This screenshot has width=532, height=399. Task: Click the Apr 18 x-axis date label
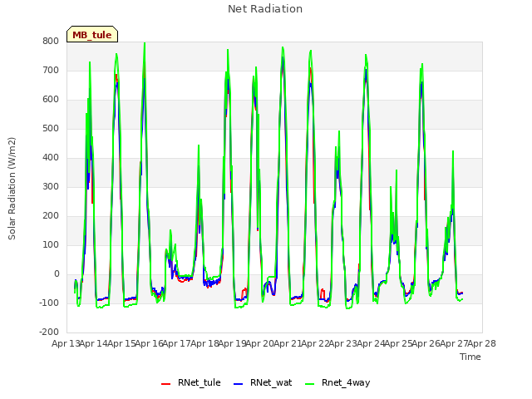point(204,343)
